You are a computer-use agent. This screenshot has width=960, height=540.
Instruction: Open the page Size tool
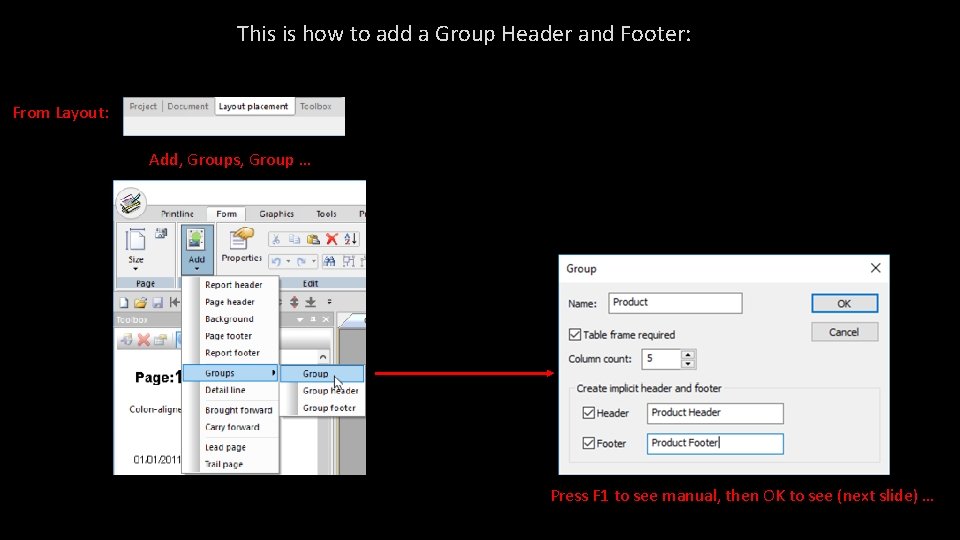tap(136, 250)
